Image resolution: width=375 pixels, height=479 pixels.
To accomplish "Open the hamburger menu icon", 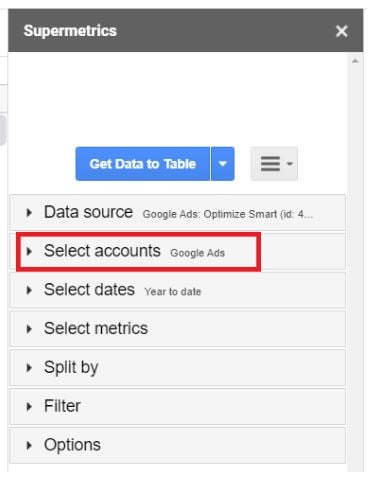I will pyautogui.click(x=274, y=164).
